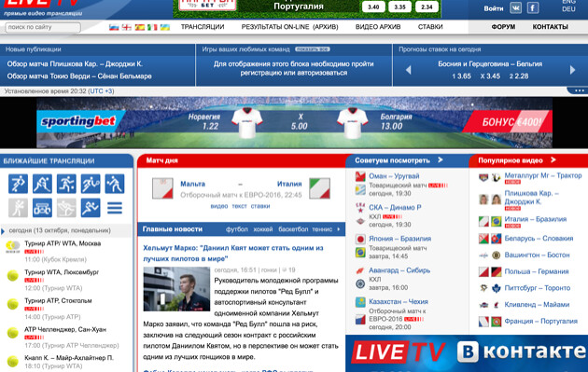Select the volleyball sport filter icon
The width and height of the screenshot is (588, 372).
click(x=115, y=184)
